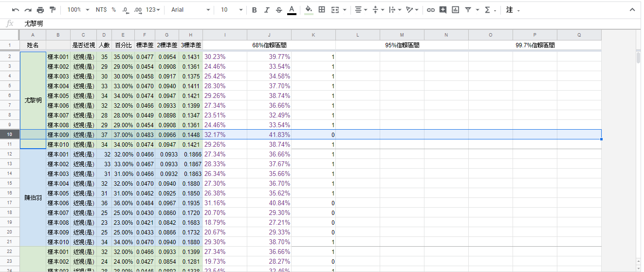The width and height of the screenshot is (644, 272).
Task: Click the fx formula icon
Action: tap(9, 23)
